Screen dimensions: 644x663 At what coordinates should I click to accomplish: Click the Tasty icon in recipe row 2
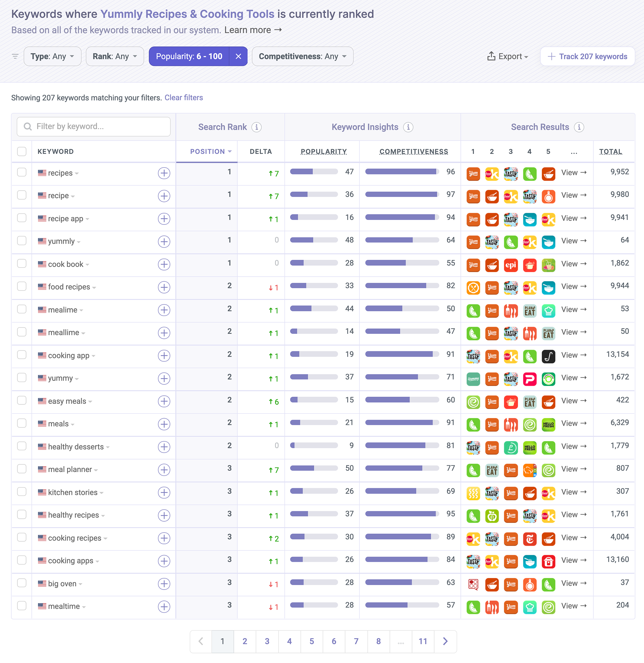point(529,195)
